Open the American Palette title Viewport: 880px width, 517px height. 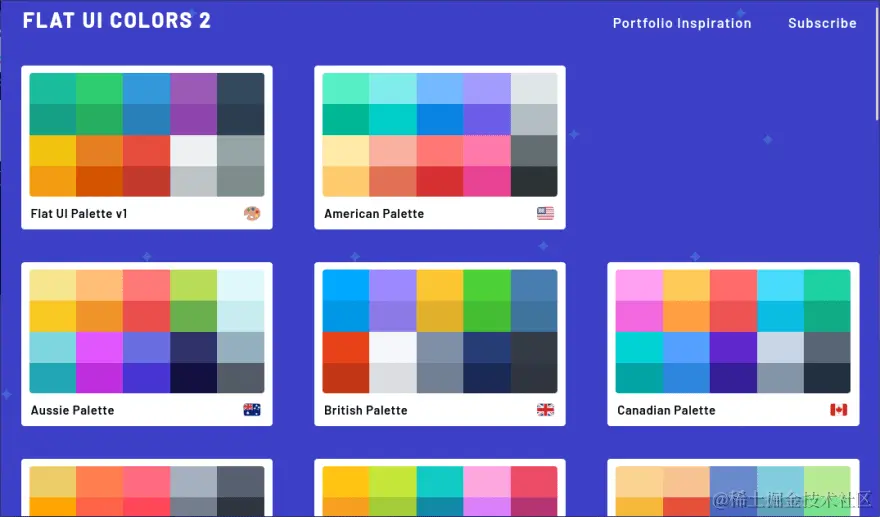click(374, 214)
